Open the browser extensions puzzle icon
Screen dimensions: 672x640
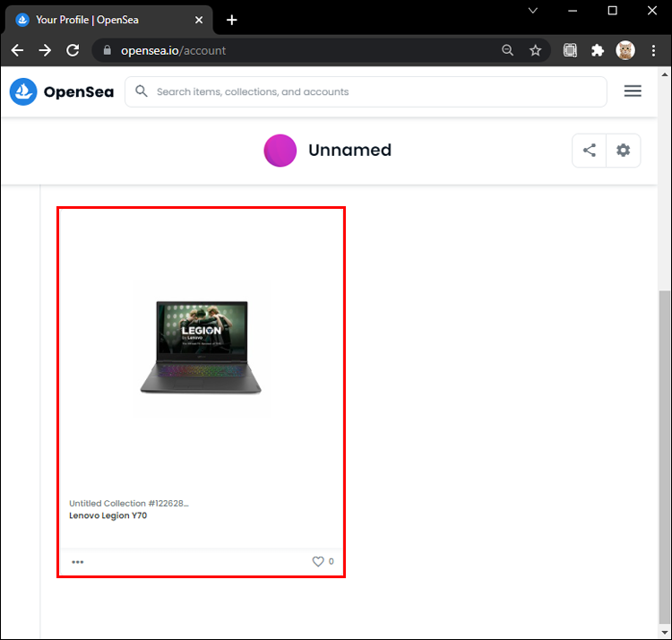tap(598, 50)
